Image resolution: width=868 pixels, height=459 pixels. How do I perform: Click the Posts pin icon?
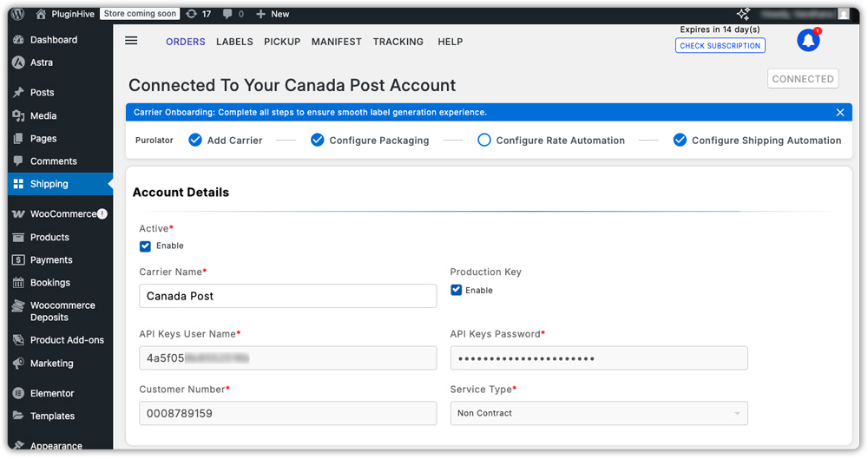click(x=18, y=93)
